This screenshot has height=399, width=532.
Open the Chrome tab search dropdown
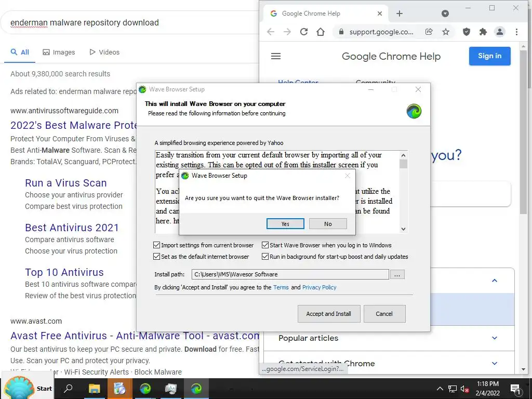(x=445, y=14)
